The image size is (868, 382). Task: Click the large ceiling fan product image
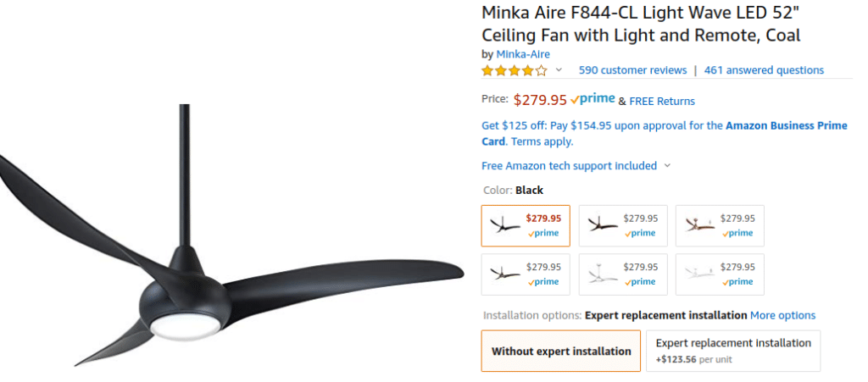(x=229, y=254)
